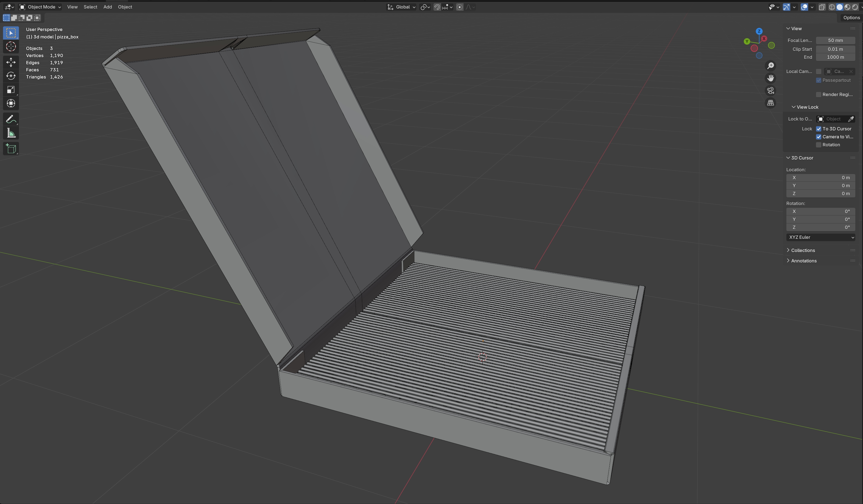The width and height of the screenshot is (863, 504).
Task: Activate the Annotate pencil tool
Action: point(11,119)
